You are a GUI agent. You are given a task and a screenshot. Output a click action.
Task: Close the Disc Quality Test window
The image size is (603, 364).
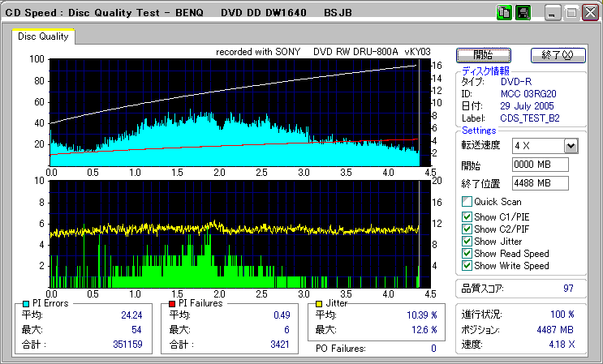pyautogui.click(x=589, y=13)
